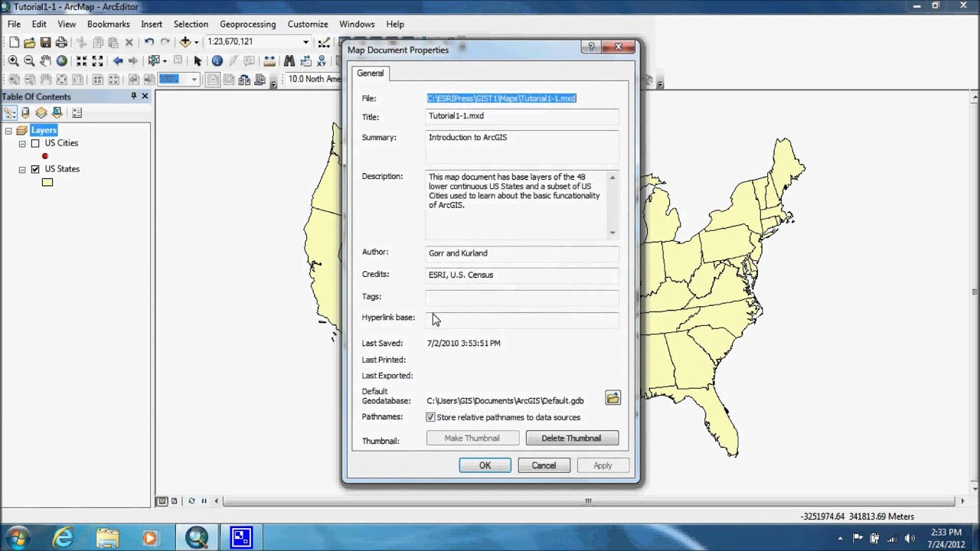This screenshot has height=551, width=980.
Task: Select the Zoom In tool
Action: (x=13, y=60)
